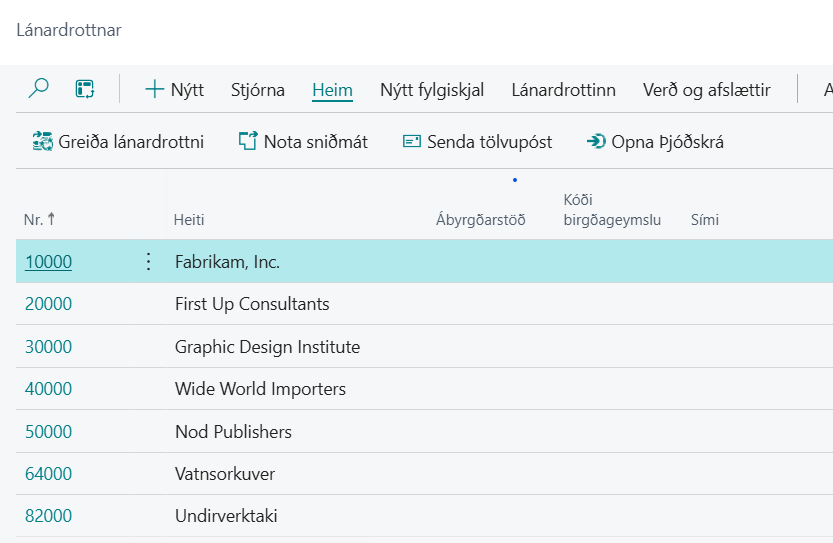Expand the Nýtt fylgiskjal menu
This screenshot has height=543, width=833.
(431, 90)
